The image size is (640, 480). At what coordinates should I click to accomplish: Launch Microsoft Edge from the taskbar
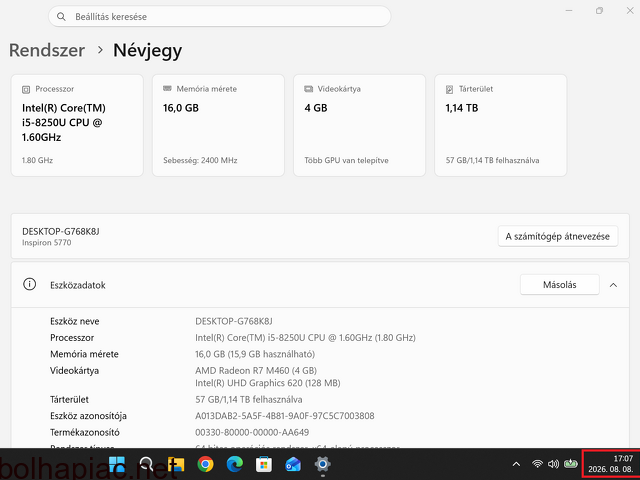coord(235,464)
